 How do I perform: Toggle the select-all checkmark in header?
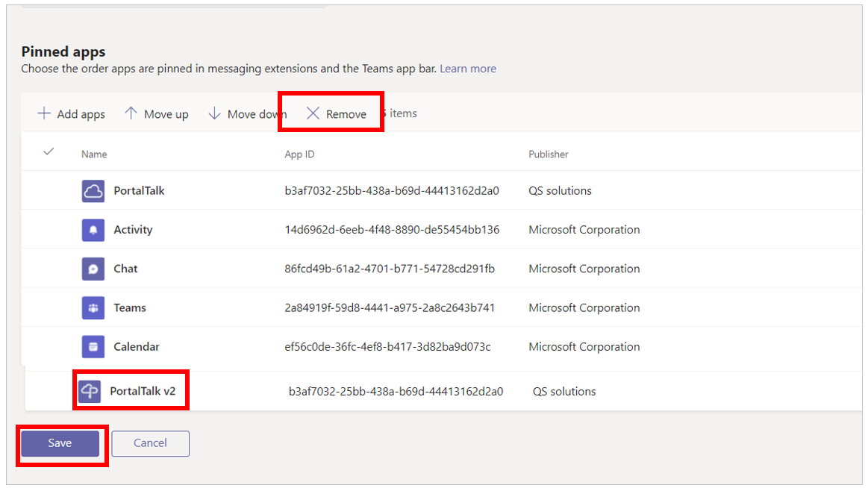(x=49, y=151)
